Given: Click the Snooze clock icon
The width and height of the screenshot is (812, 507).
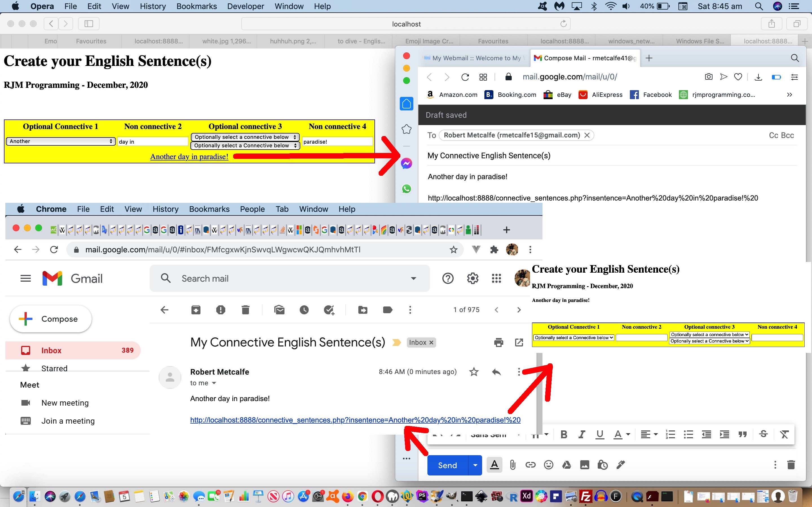Looking at the screenshot, I should click(304, 310).
